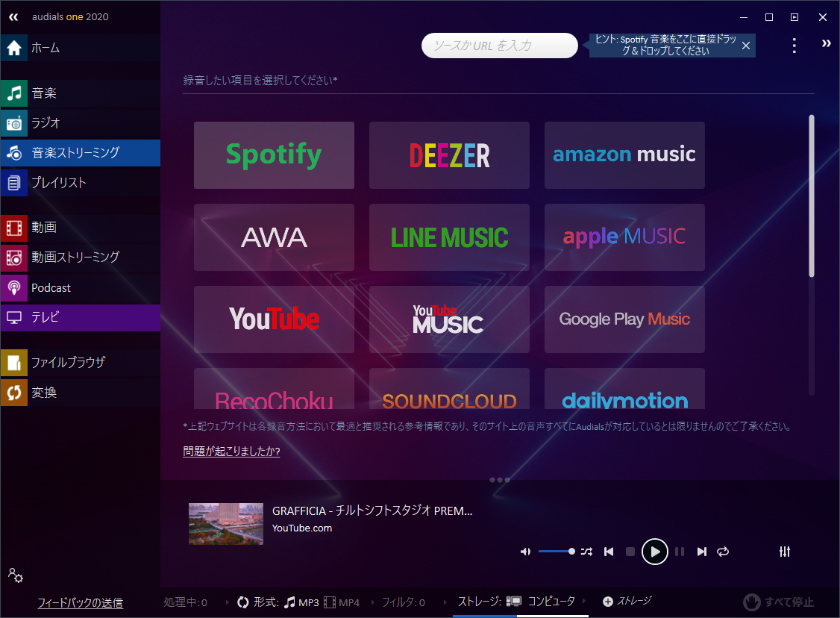840x618 pixels.
Task: Click the 動画ストリーミング camera icon
Action: tap(14, 257)
